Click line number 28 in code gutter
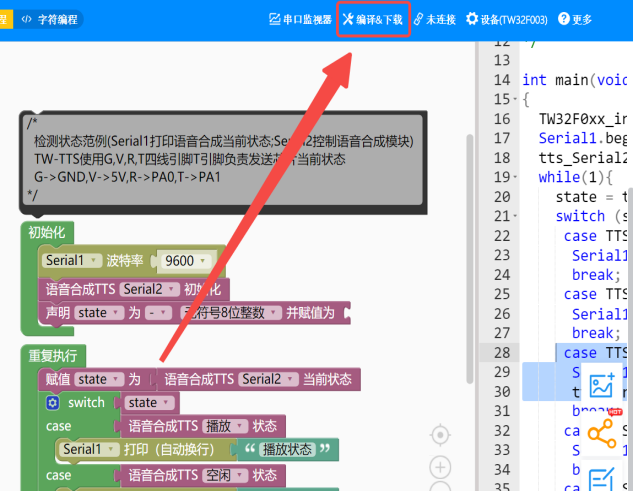634x492 pixels. click(502, 353)
